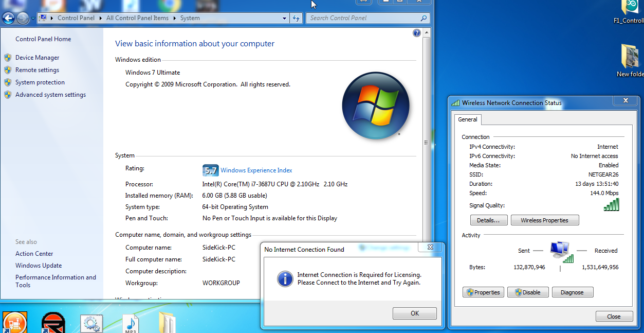Click the sent bytes '132,870,946'
The image size is (644, 333).
pyautogui.click(x=529, y=267)
